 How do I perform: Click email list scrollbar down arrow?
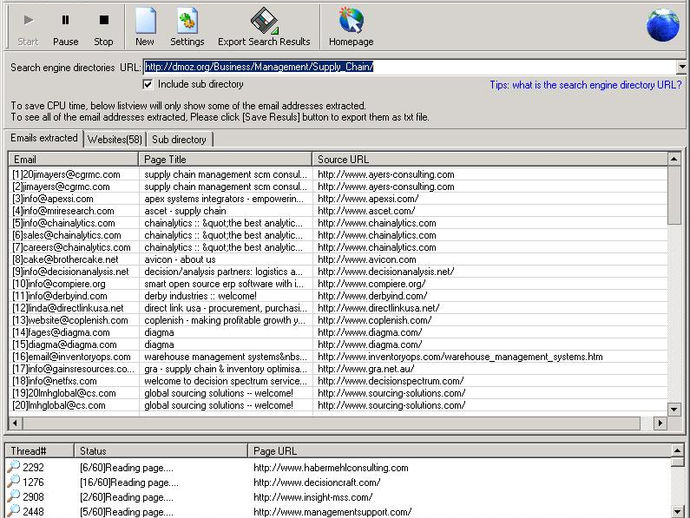(x=674, y=409)
